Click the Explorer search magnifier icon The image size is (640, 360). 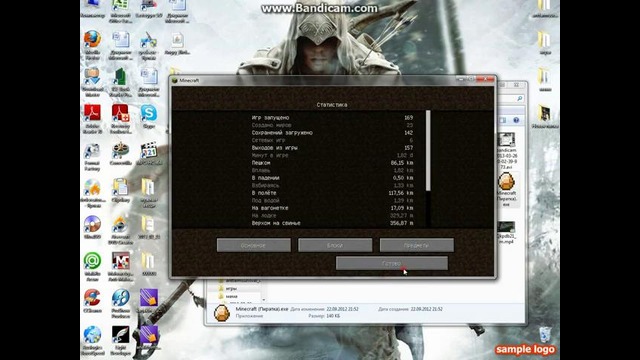[x=520, y=98]
